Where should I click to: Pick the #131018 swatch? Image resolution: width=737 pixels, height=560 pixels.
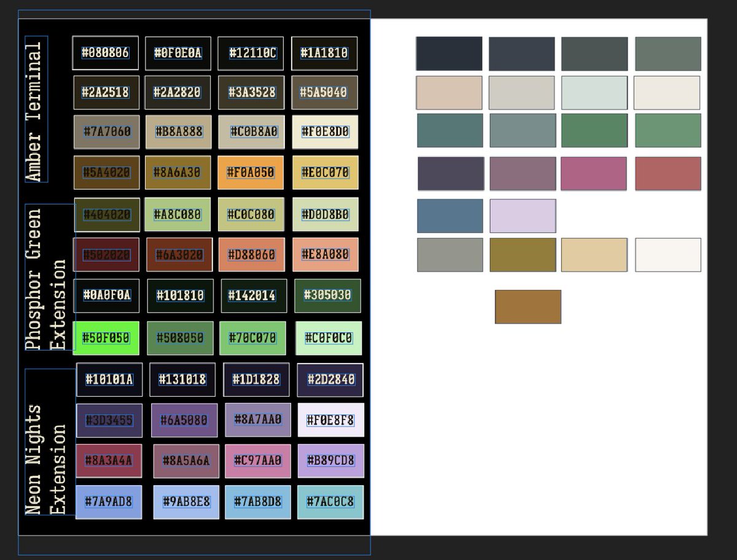pos(182,379)
